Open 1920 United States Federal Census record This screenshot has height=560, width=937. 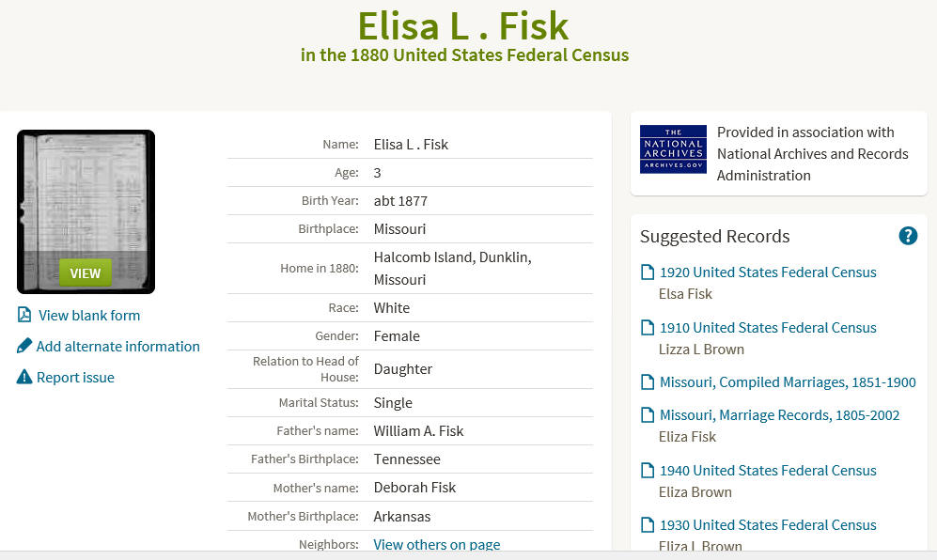point(768,272)
